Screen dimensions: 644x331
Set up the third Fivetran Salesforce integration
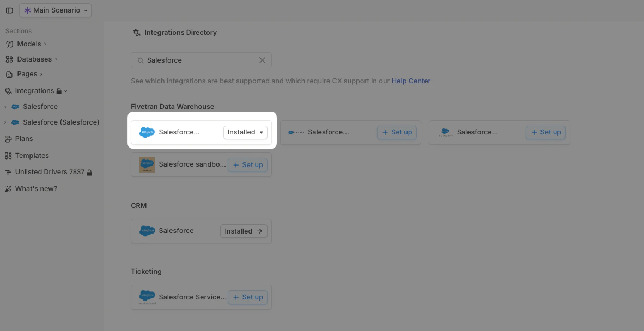coord(545,132)
